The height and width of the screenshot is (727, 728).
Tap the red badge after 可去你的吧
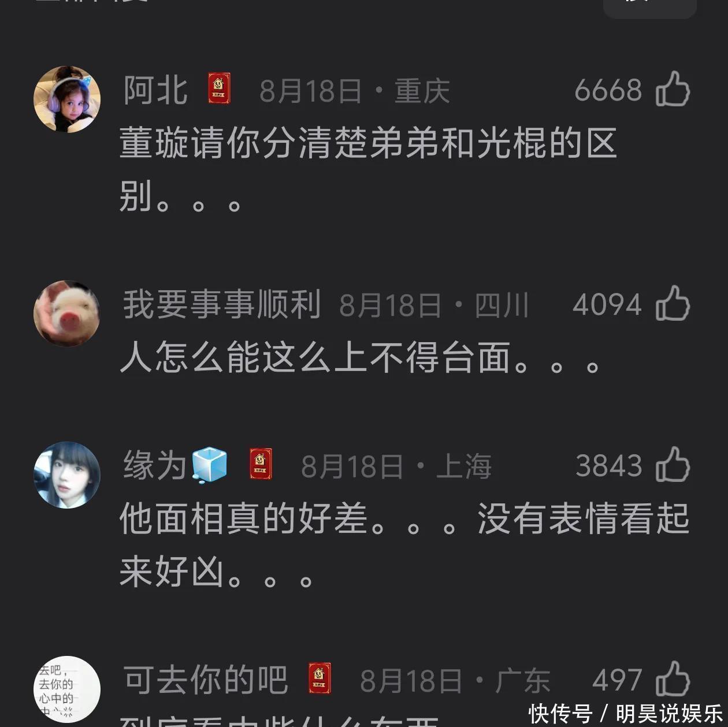320,679
